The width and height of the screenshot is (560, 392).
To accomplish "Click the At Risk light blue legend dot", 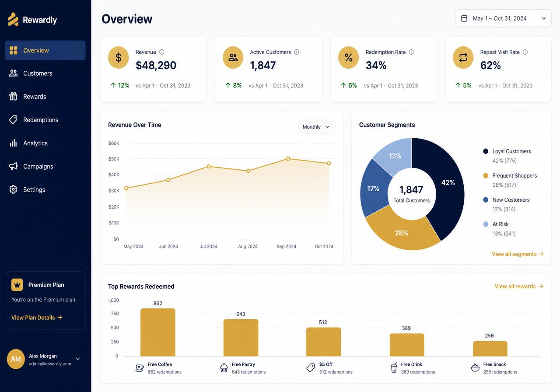I will tap(486, 224).
